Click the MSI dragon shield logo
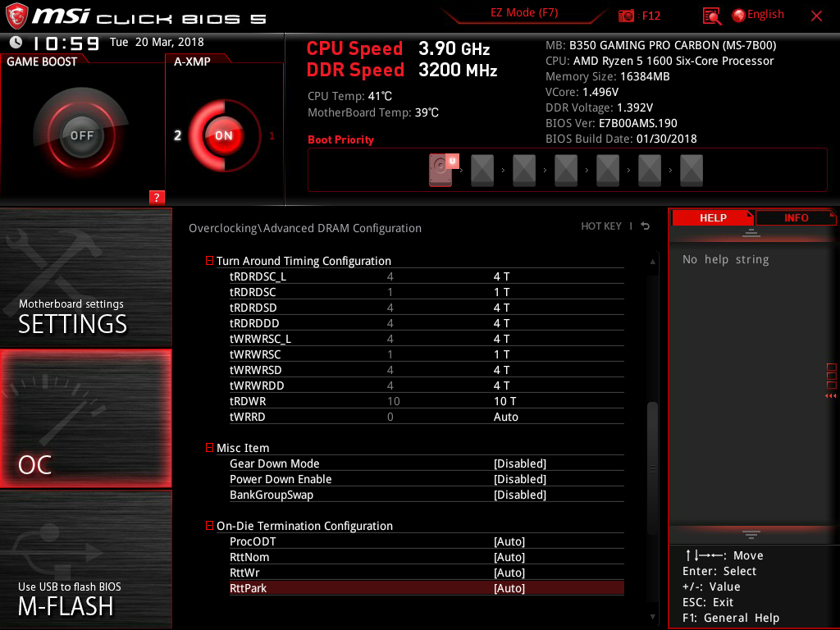Screen dimensions: 840x630 pos(16,16)
